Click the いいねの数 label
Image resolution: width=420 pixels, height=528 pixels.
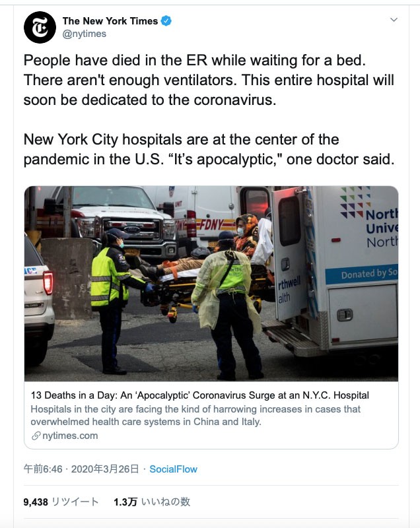tap(166, 502)
